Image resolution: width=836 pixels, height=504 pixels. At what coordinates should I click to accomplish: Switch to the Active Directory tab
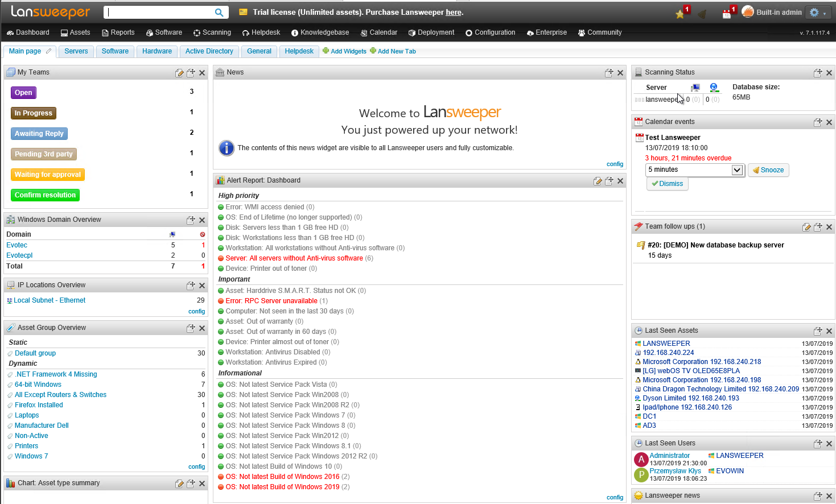pyautogui.click(x=209, y=51)
